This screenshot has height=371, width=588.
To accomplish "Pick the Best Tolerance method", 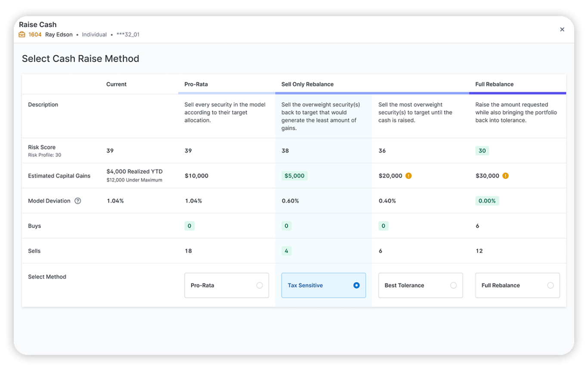I will [453, 285].
